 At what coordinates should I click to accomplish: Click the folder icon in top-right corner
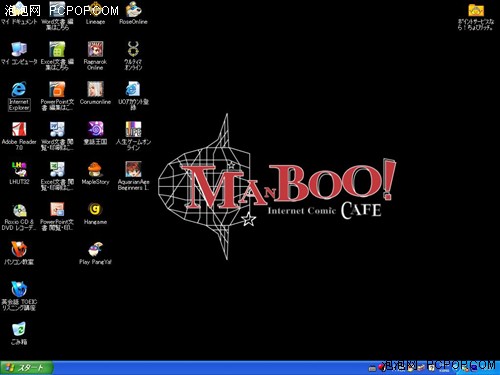pos(476,10)
